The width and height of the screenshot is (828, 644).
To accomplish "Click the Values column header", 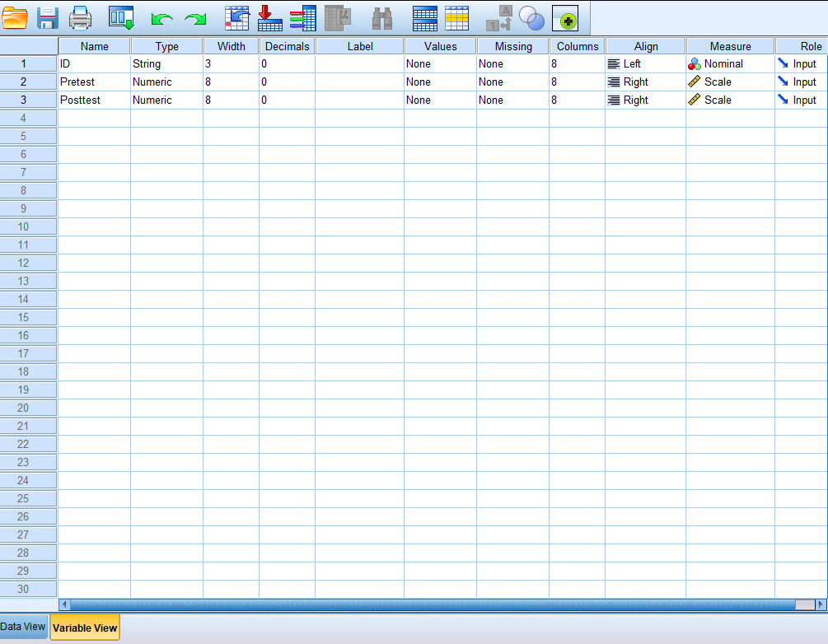I will 441,46.
